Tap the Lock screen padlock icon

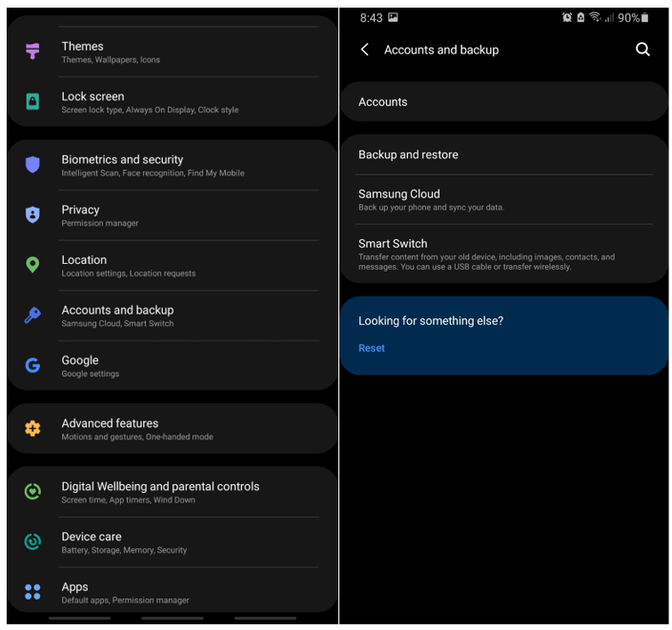32,102
